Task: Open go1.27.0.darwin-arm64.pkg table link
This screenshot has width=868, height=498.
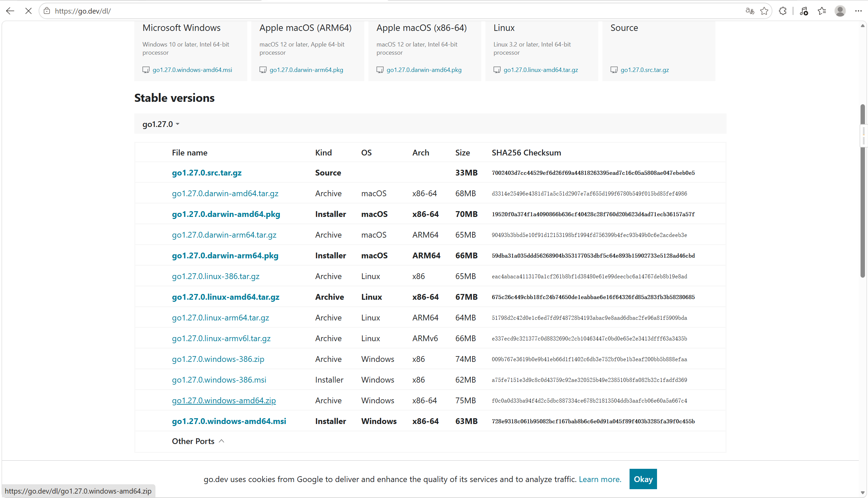Action: (225, 256)
